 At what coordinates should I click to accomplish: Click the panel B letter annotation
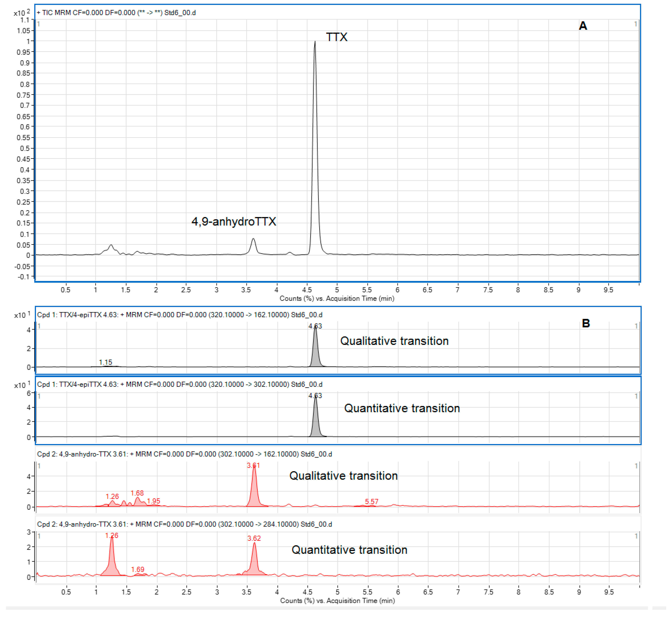(586, 323)
